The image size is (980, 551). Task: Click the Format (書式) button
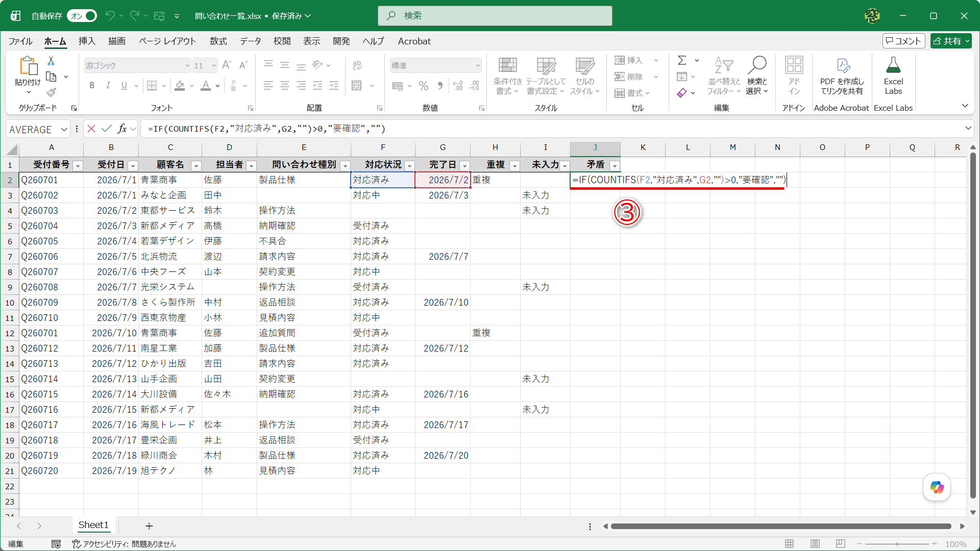point(632,93)
